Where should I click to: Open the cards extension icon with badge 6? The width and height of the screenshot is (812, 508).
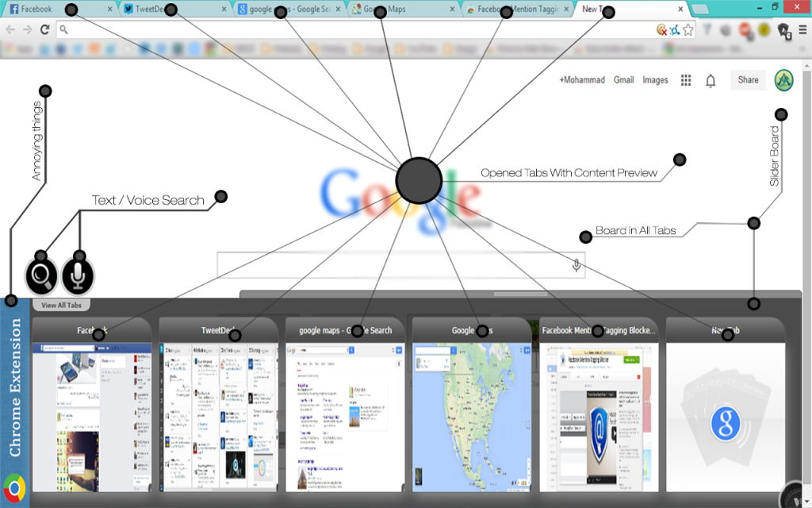(x=784, y=31)
